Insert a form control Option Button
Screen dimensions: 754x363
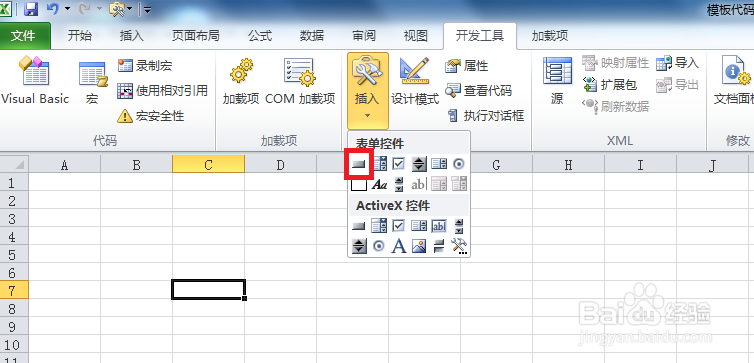(x=459, y=164)
